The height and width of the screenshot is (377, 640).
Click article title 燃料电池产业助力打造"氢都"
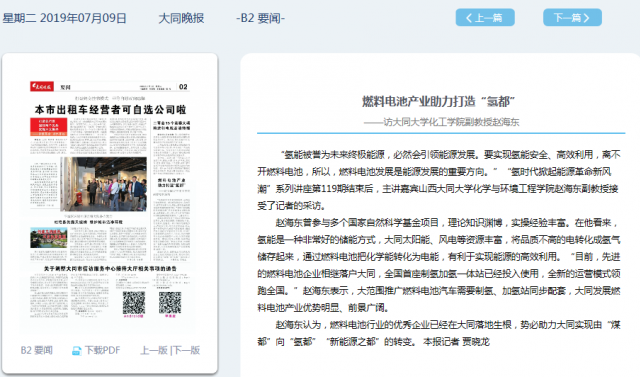438,101
